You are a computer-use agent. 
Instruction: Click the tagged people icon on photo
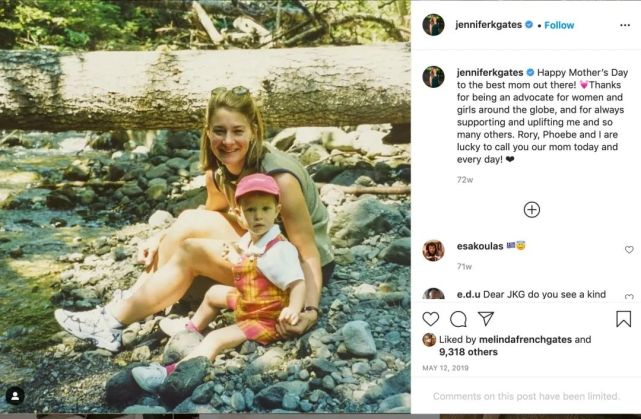pyautogui.click(x=15, y=395)
